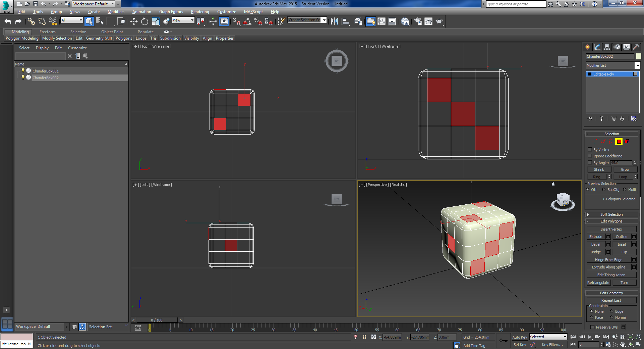Open the Workspace Default dropdown in title bar
This screenshot has height=349, width=644.
click(94, 4)
